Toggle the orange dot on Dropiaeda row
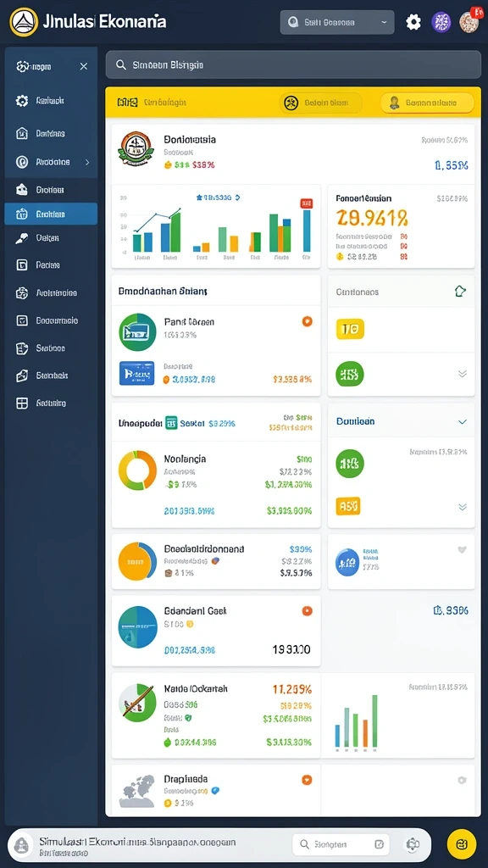The image size is (488, 868). (307, 780)
